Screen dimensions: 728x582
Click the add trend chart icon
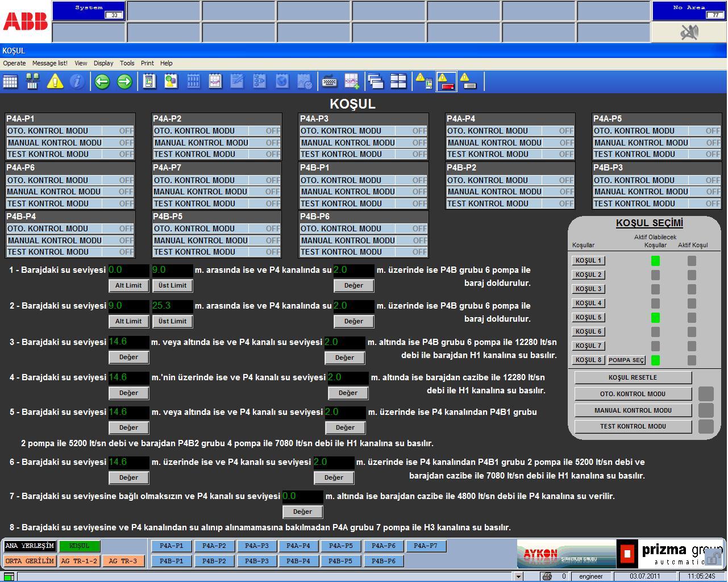tap(352, 82)
